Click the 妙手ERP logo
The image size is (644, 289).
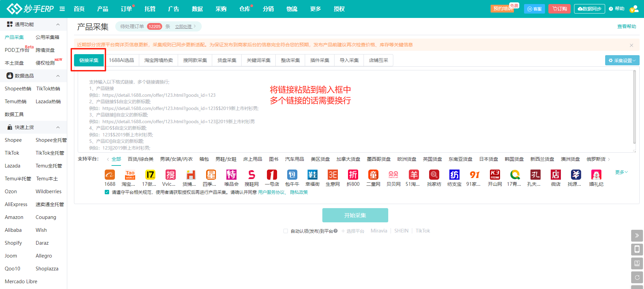pyautogui.click(x=30, y=9)
